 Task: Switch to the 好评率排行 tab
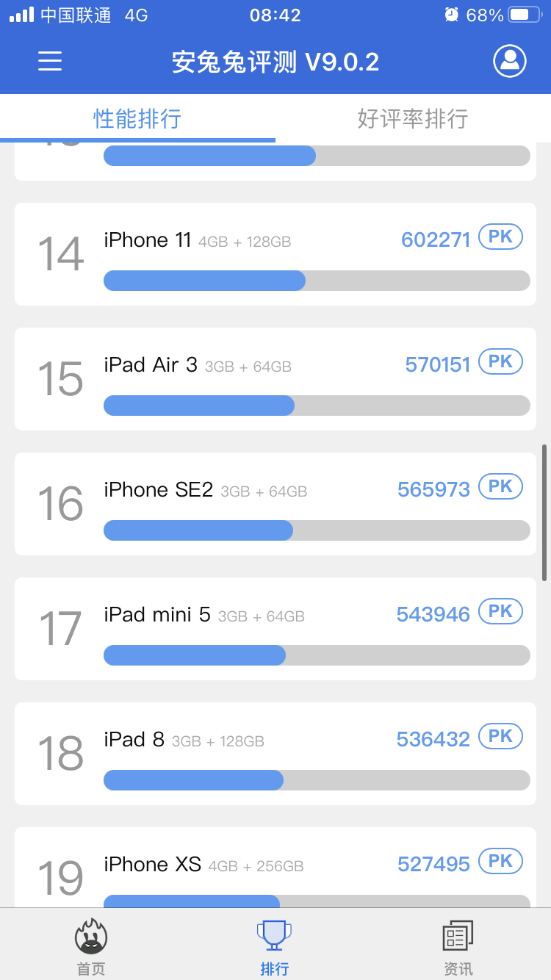[413, 118]
